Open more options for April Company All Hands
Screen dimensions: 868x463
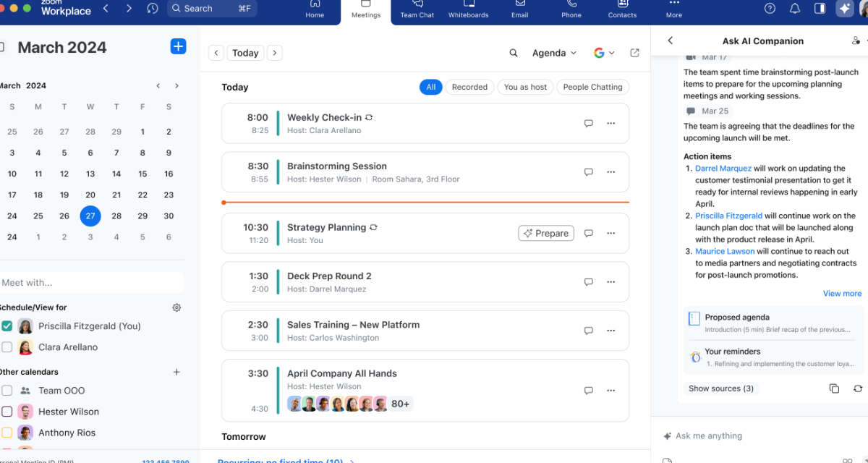point(611,391)
